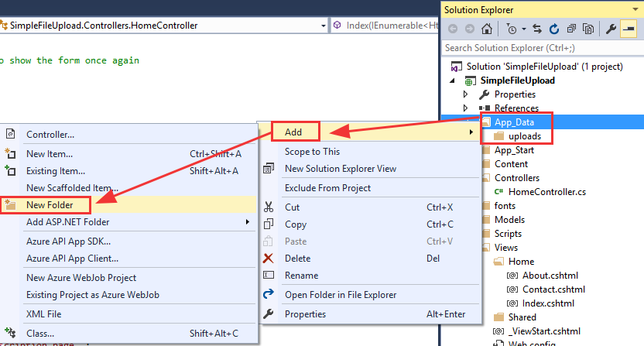
Task: Toggle Show All Files in Solution Explorer
Action: pyautogui.click(x=588, y=29)
